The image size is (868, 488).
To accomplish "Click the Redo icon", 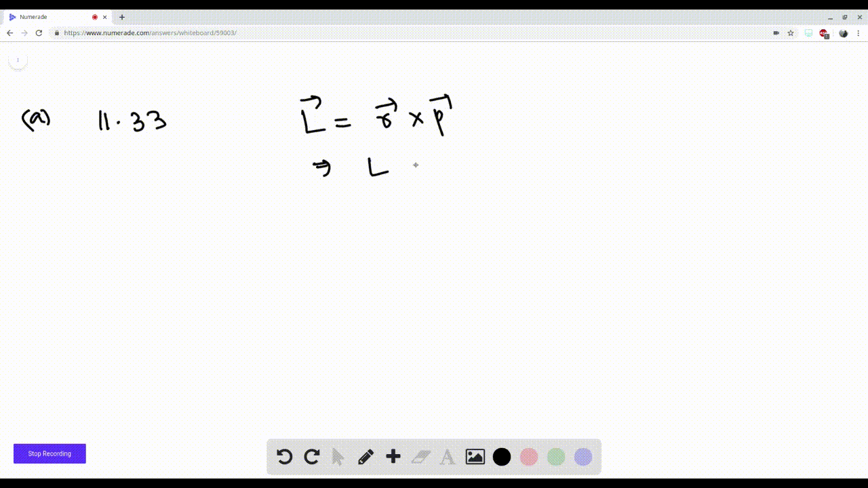I will 311,457.
